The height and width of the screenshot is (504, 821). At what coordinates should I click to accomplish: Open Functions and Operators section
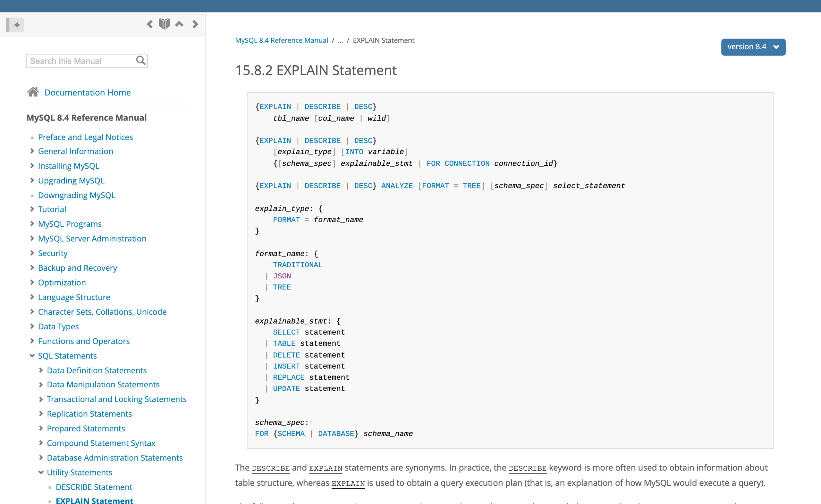[x=84, y=341]
